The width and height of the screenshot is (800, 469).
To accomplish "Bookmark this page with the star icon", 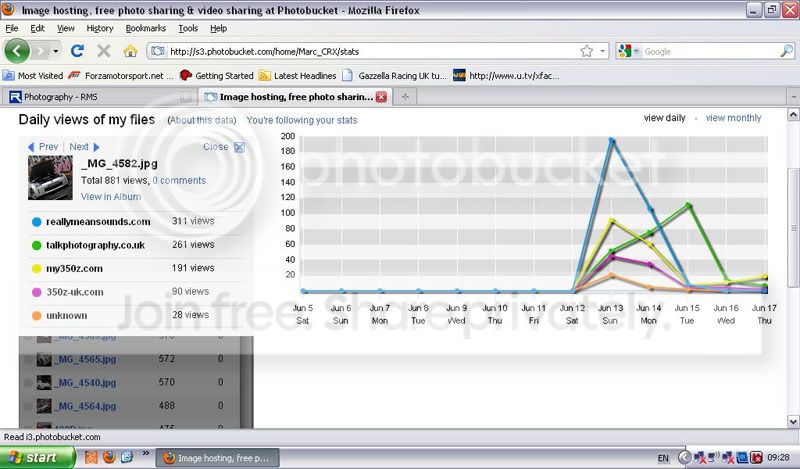I will (588, 51).
